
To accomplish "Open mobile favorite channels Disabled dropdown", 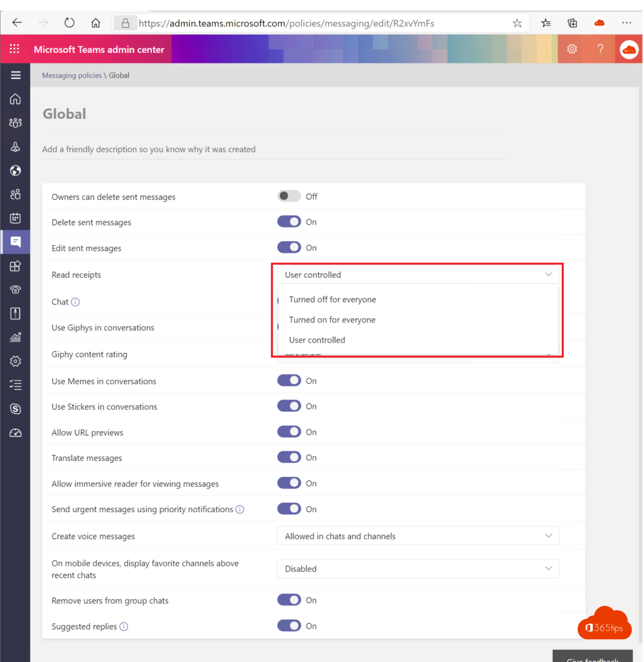I will [x=418, y=569].
